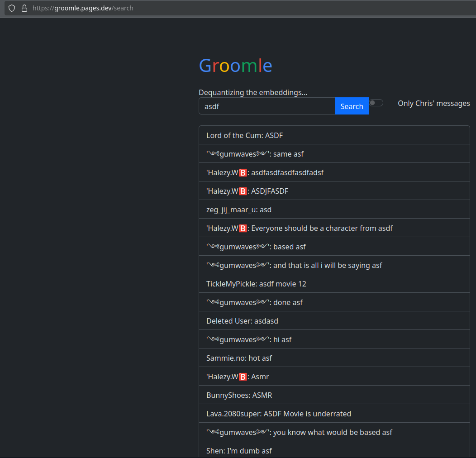This screenshot has height=458, width=476.
Task: Click the groomle.pages.dev address bar URL
Action: [83, 8]
